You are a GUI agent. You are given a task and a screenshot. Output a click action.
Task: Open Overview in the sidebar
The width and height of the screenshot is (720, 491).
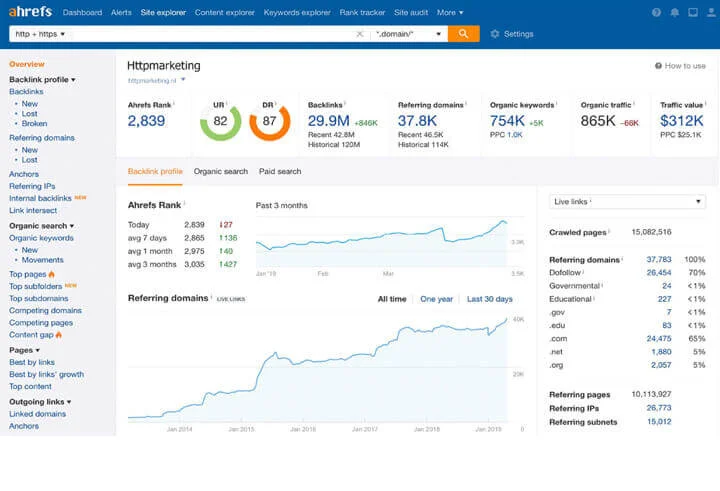click(27, 64)
